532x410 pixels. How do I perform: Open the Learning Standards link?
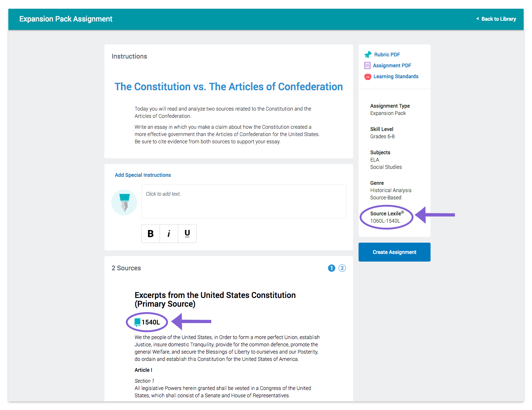[396, 76]
